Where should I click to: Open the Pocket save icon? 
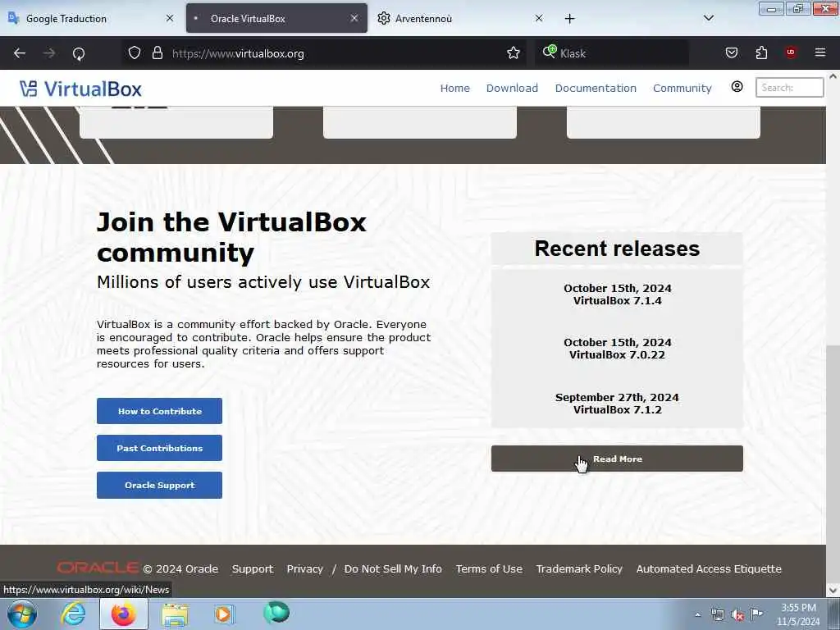tap(731, 52)
